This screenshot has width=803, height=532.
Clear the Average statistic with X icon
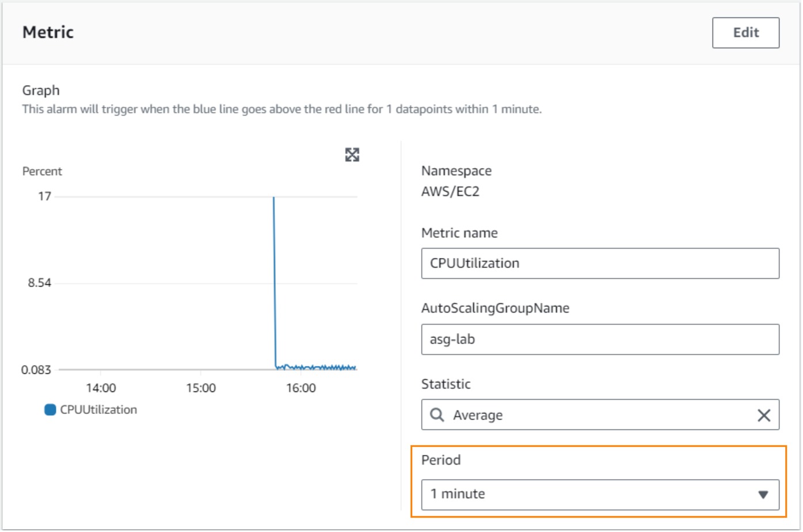[x=764, y=416]
